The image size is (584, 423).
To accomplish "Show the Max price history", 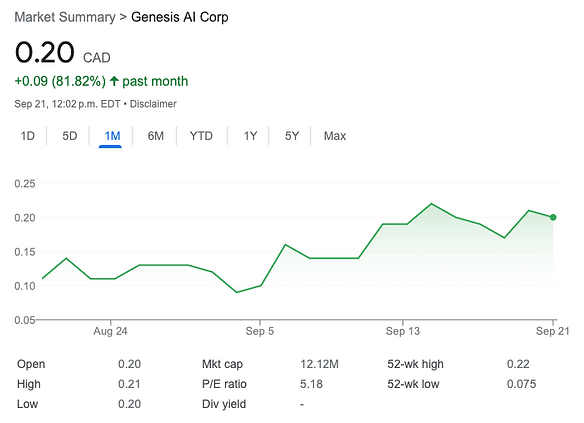I will [x=335, y=136].
